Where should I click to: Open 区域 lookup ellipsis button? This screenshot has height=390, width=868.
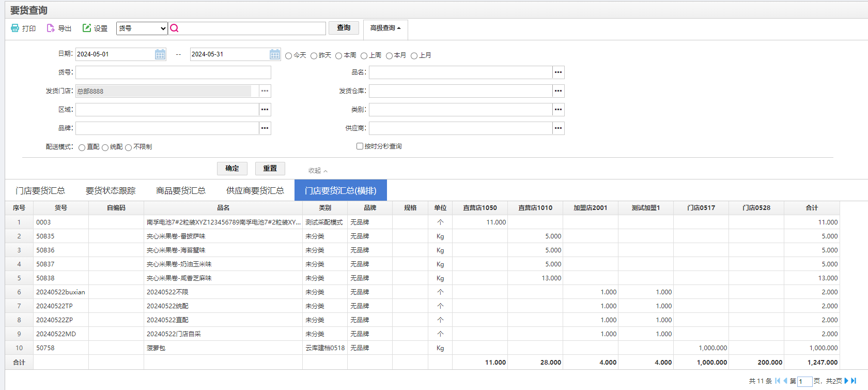[x=265, y=110]
